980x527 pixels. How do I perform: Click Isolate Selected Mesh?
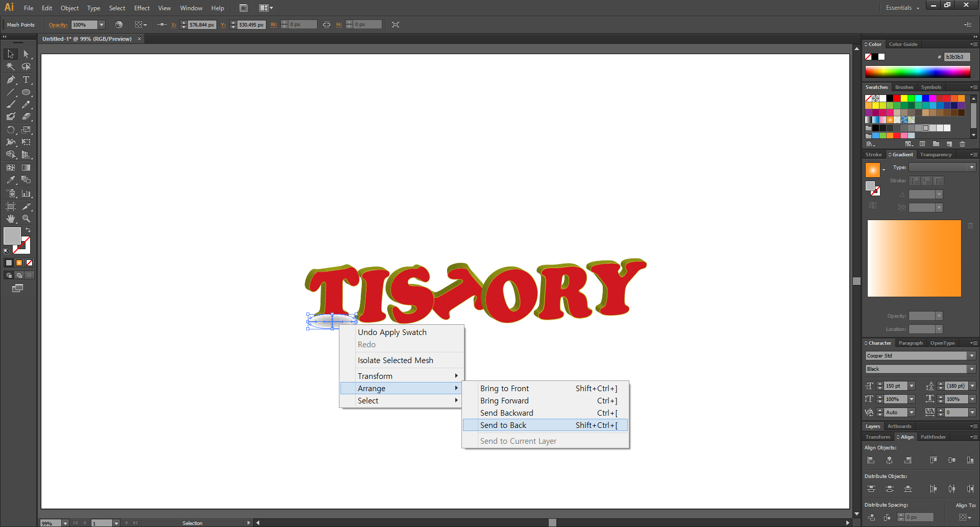point(401,360)
